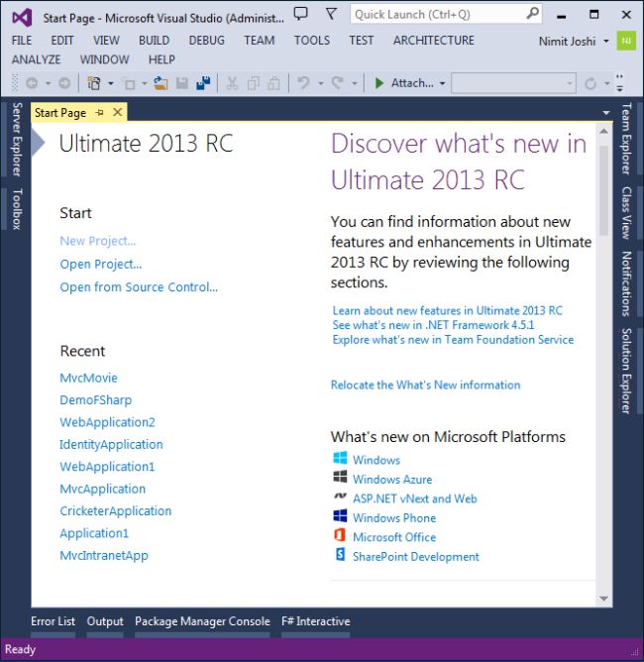Screen dimensions: 644x662
Task: Click the Visual Studio logo icon
Action: pos(22,18)
